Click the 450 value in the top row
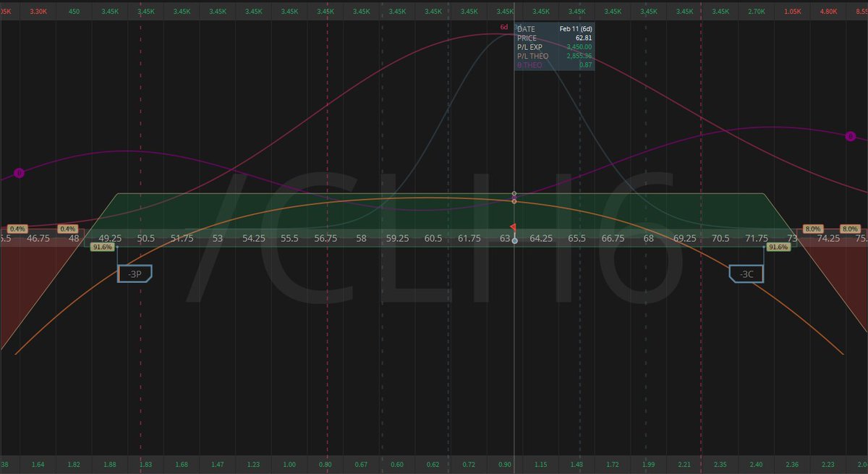This screenshot has height=474, width=868. (x=75, y=12)
